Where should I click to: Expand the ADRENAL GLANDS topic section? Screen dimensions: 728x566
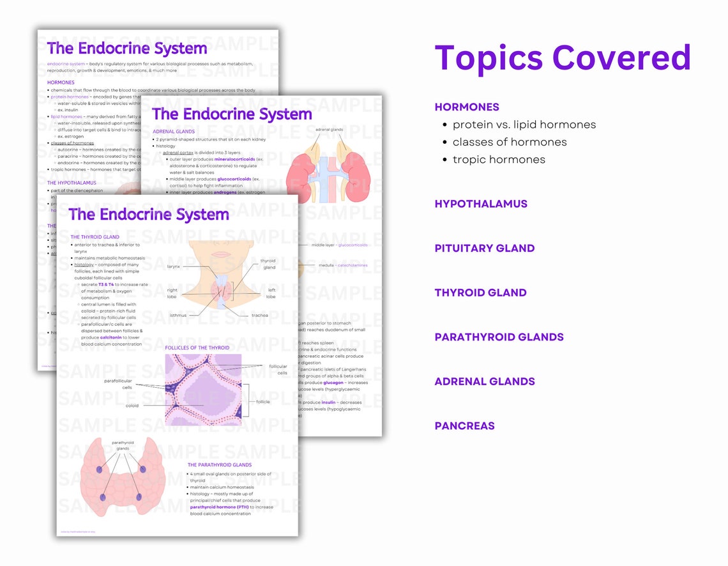pos(485,381)
